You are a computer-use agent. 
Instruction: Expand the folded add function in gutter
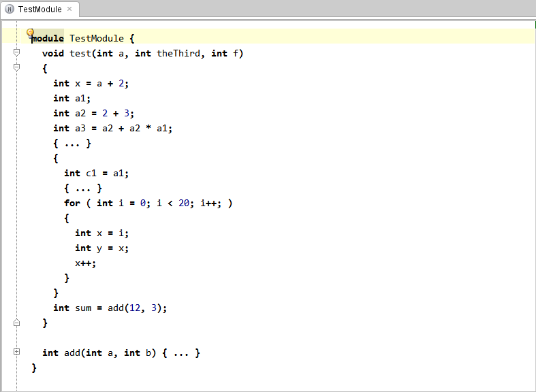(16, 352)
